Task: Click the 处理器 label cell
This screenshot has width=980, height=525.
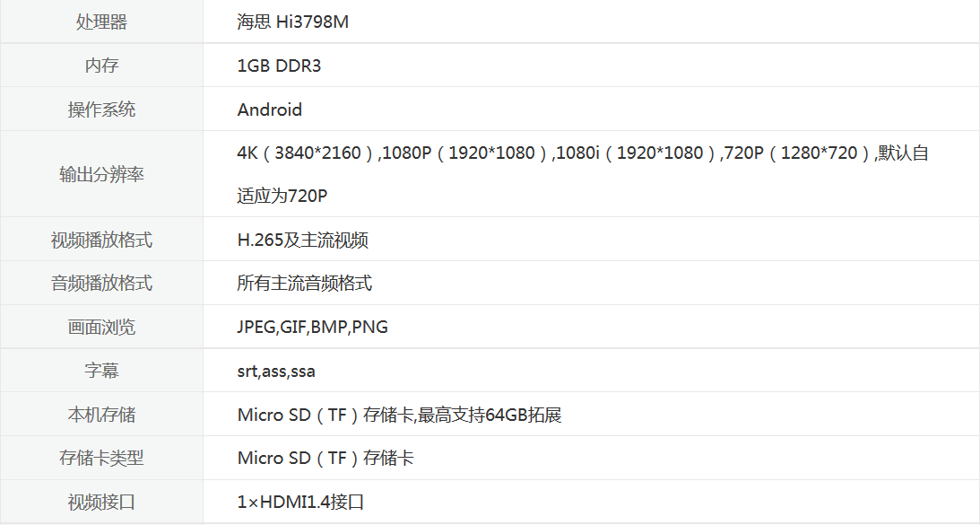Action: pyautogui.click(x=101, y=22)
